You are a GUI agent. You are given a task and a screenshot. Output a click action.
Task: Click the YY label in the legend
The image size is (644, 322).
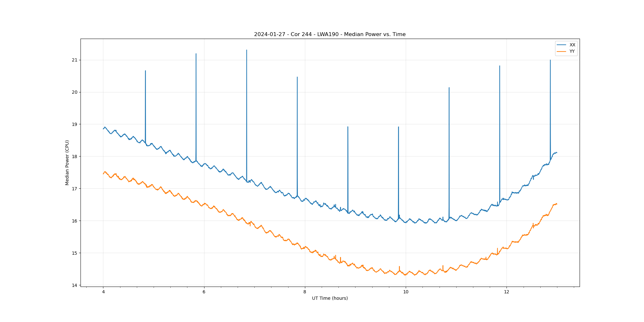coord(572,52)
